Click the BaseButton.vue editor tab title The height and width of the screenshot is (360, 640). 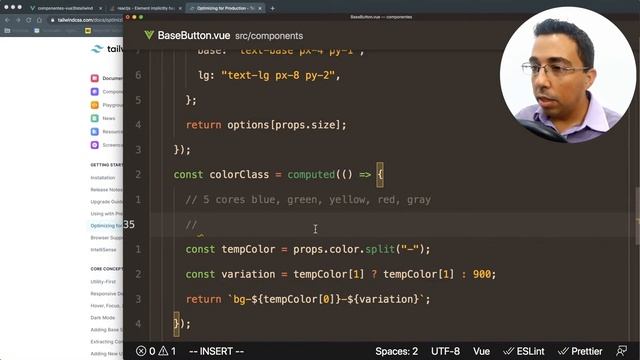click(x=194, y=36)
